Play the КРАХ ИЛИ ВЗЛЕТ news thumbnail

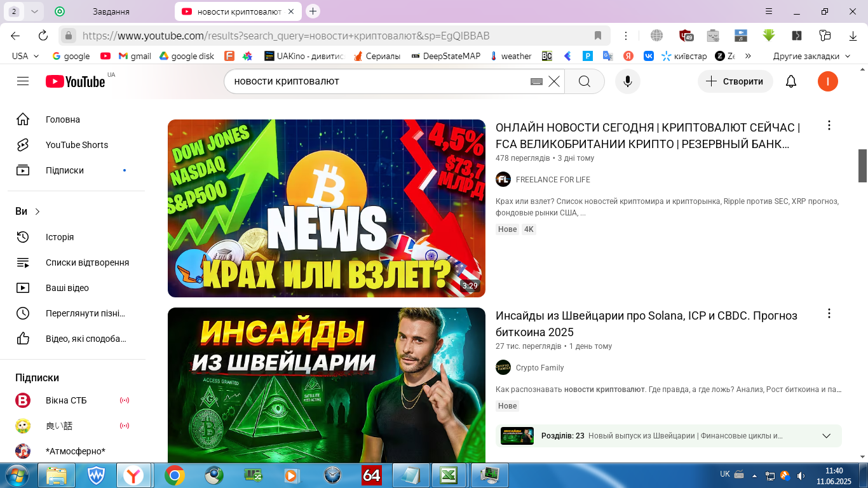(327, 208)
